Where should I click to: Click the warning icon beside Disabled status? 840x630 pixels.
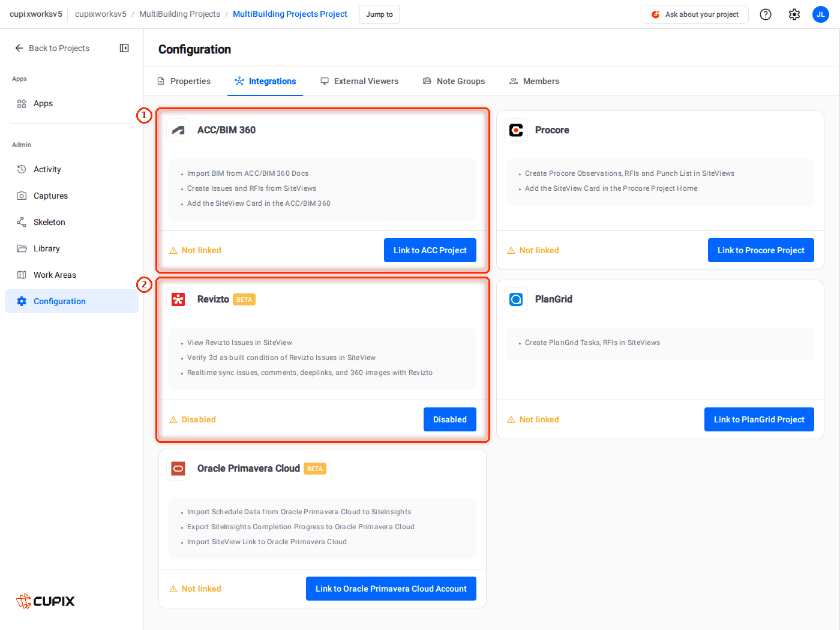pyautogui.click(x=173, y=420)
